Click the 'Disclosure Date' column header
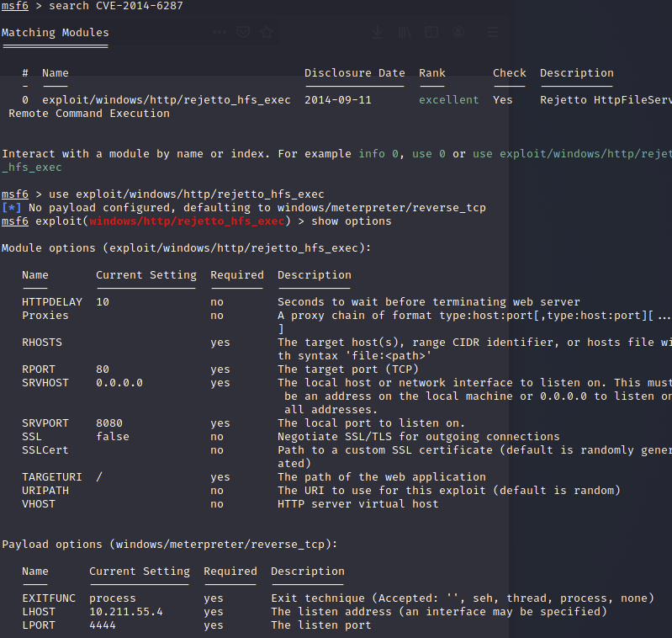Image resolution: width=672 pixels, height=638 pixels. [354, 73]
